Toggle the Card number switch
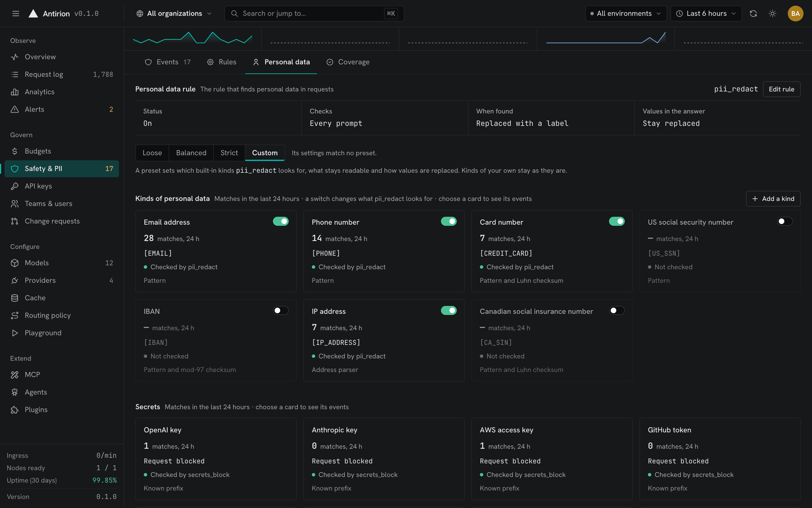This screenshot has height=508, width=812. [617, 221]
